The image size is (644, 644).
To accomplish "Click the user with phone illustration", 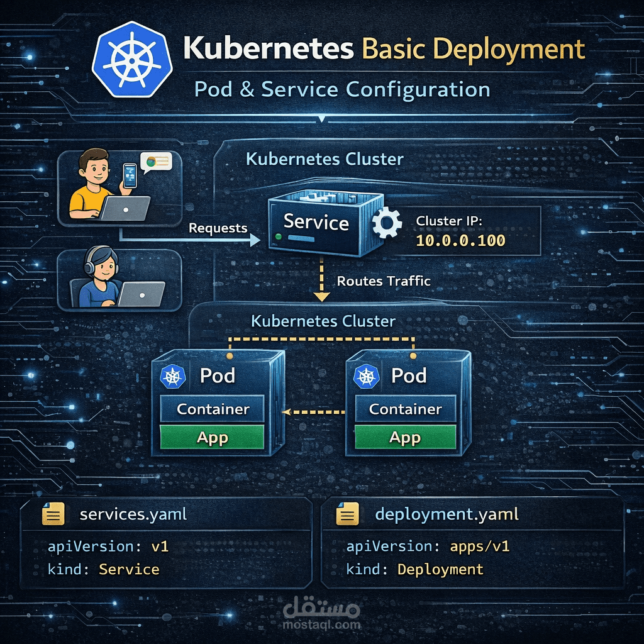I will [120, 189].
